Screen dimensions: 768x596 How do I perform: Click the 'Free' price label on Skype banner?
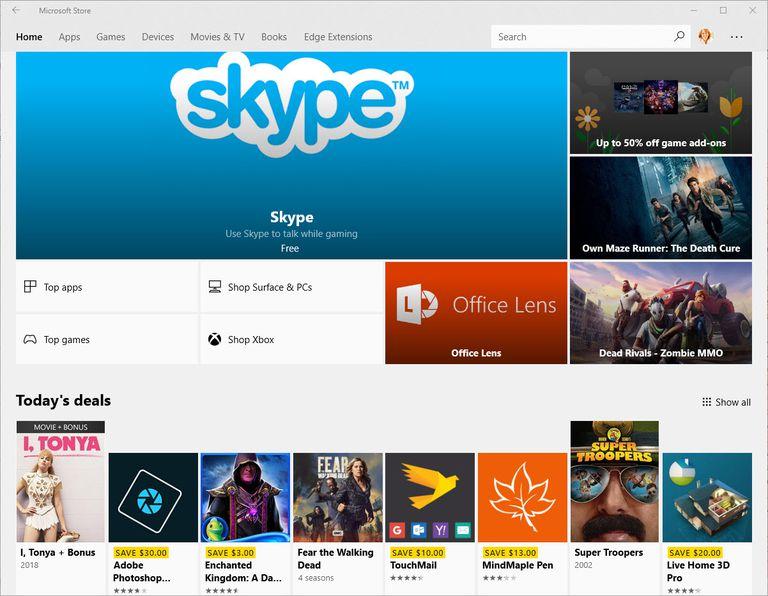[290, 248]
